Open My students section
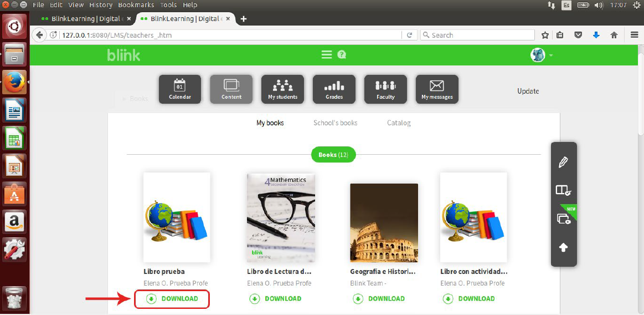This screenshot has width=644, height=315. [x=282, y=89]
